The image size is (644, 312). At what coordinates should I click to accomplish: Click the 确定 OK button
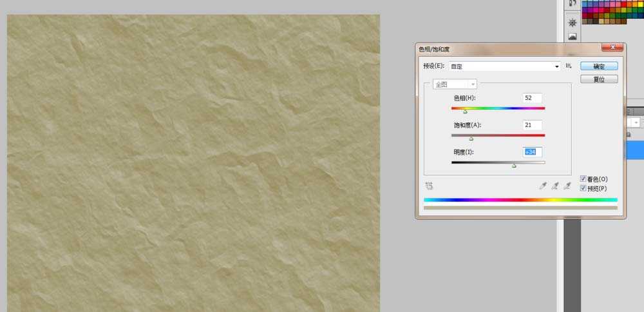[599, 66]
